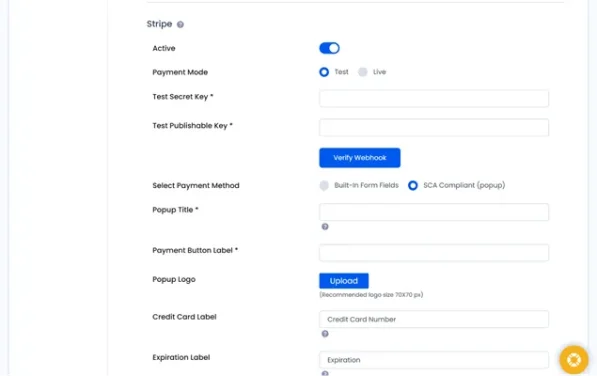Click the Upload button for Popup Logo
The width and height of the screenshot is (597, 376).
(x=344, y=281)
